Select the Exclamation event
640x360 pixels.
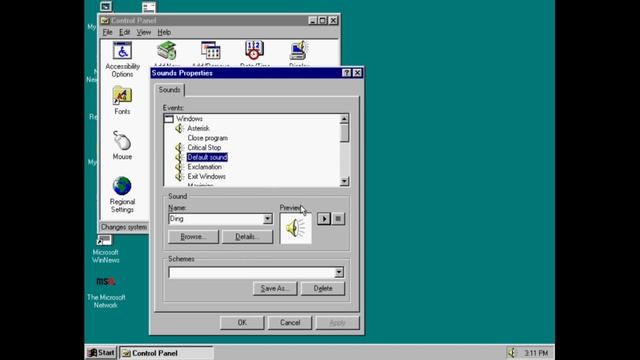click(x=204, y=167)
